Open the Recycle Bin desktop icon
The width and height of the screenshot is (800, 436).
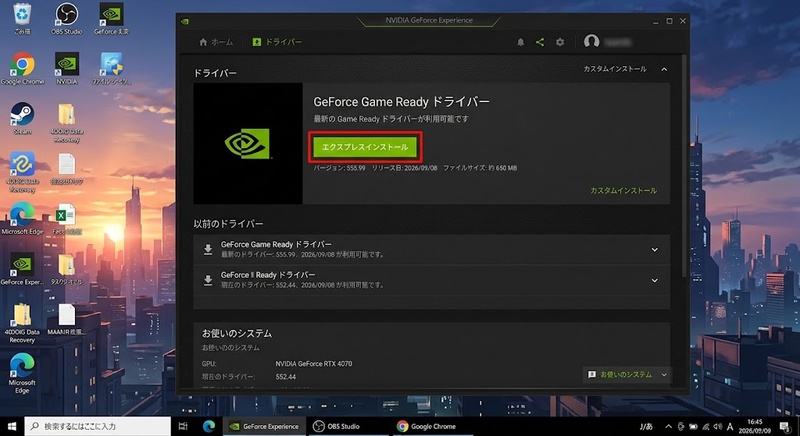[22, 19]
